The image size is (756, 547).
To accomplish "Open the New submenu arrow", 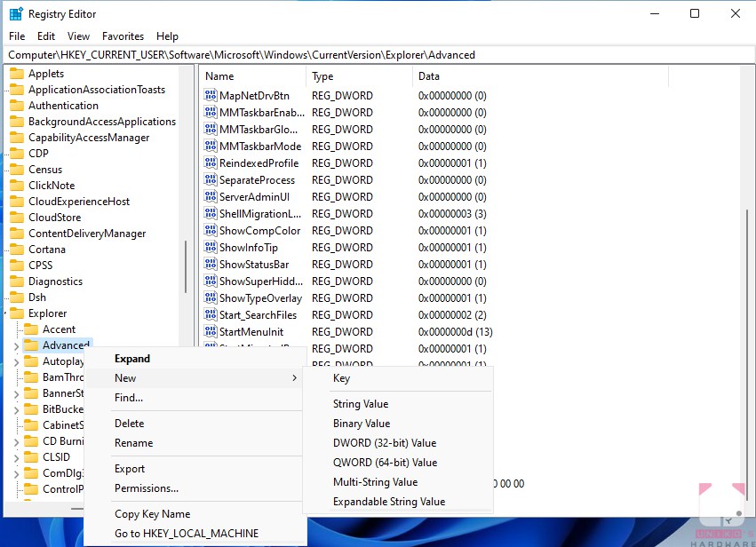I will pyautogui.click(x=294, y=378).
